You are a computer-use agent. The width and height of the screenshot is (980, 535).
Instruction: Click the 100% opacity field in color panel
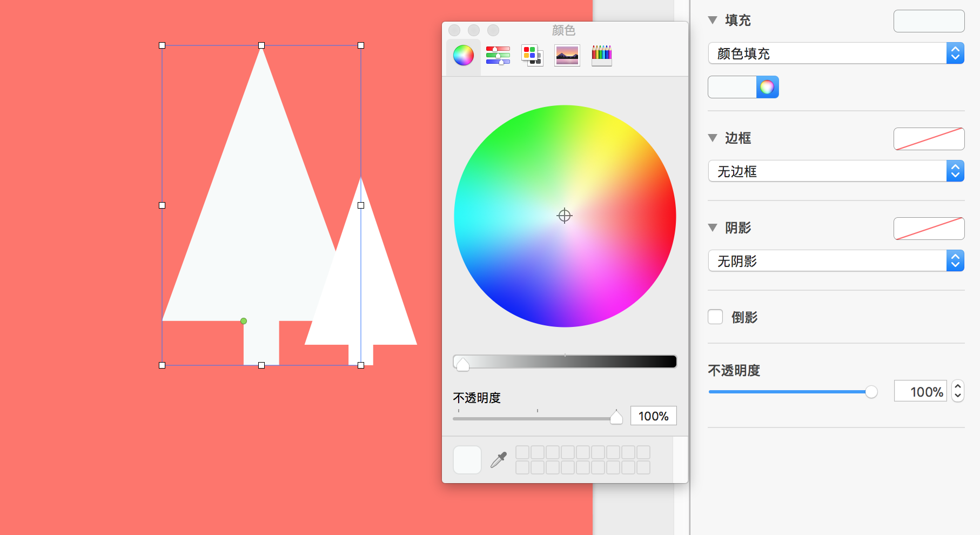(653, 416)
